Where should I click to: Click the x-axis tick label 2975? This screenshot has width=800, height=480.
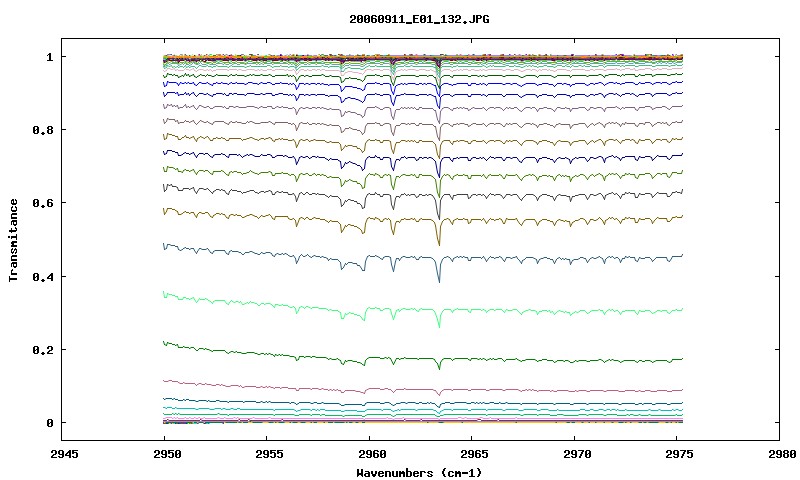(x=680, y=454)
